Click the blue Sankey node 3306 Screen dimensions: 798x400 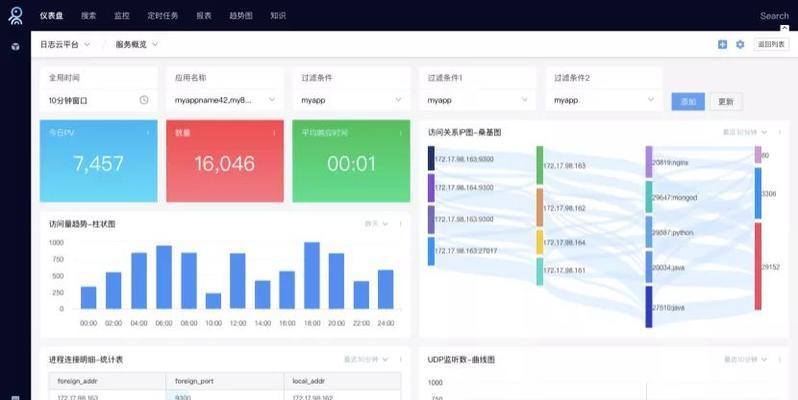pyautogui.click(x=758, y=193)
